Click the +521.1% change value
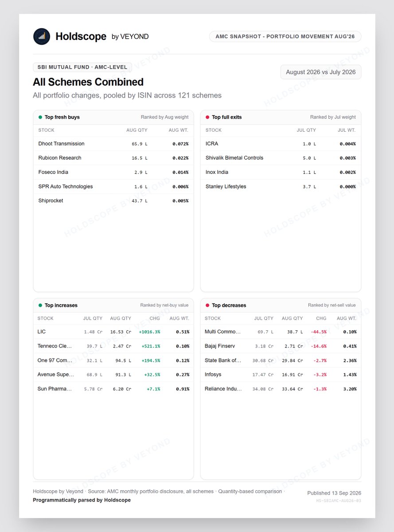Screen dimensions: 394x532 pyautogui.click(x=151, y=346)
